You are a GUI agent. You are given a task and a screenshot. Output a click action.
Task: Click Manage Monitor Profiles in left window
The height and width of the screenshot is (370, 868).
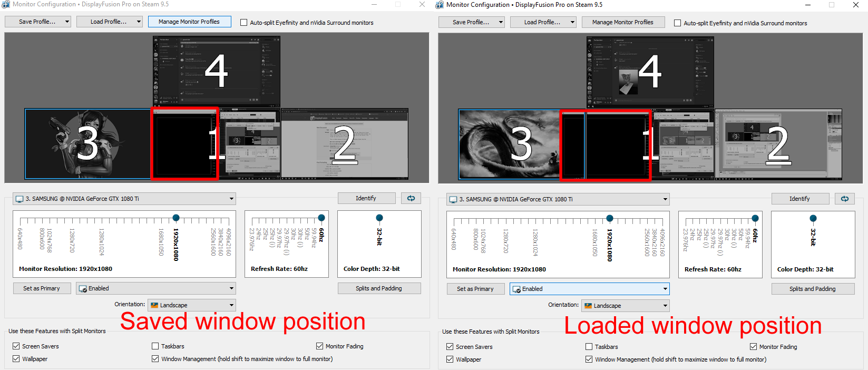[189, 22]
